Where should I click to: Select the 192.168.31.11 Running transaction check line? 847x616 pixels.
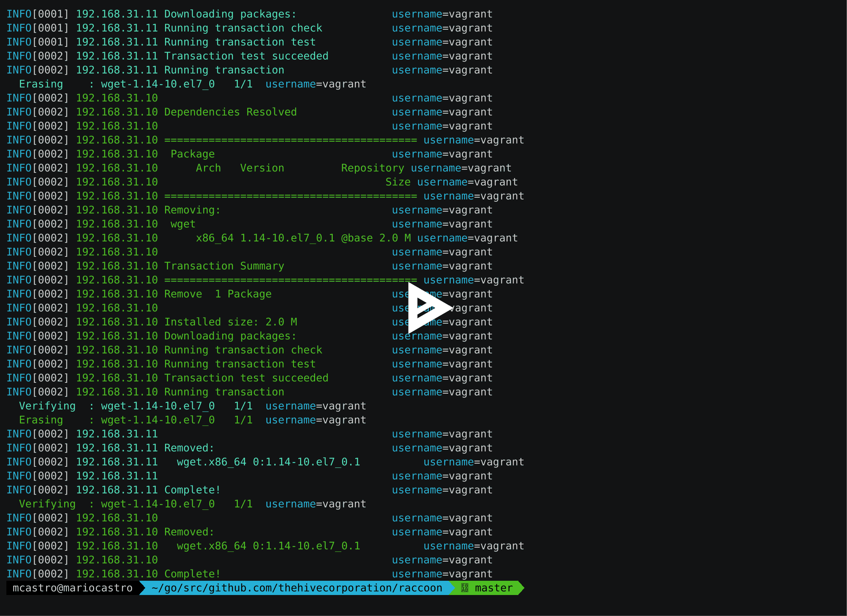click(249, 28)
